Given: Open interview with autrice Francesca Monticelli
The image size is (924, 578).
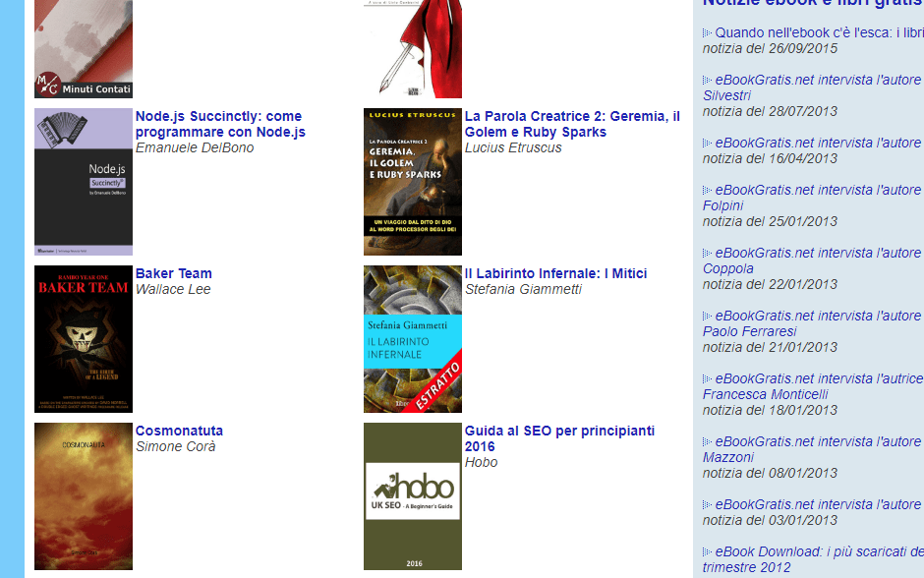Looking at the screenshot, I should pyautogui.click(x=813, y=386).
